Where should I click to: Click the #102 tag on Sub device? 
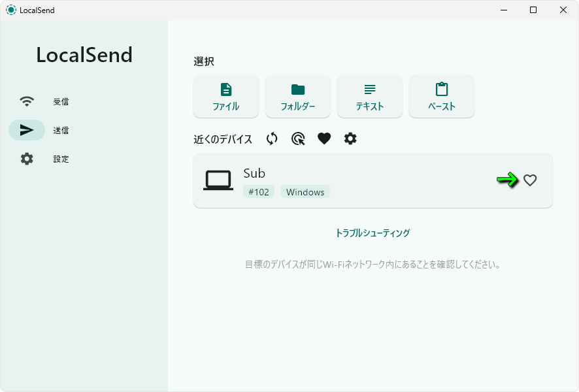point(259,192)
